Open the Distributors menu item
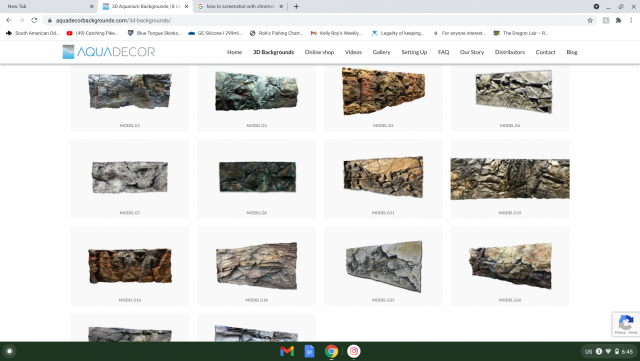The height and width of the screenshot is (361, 640). (x=510, y=52)
